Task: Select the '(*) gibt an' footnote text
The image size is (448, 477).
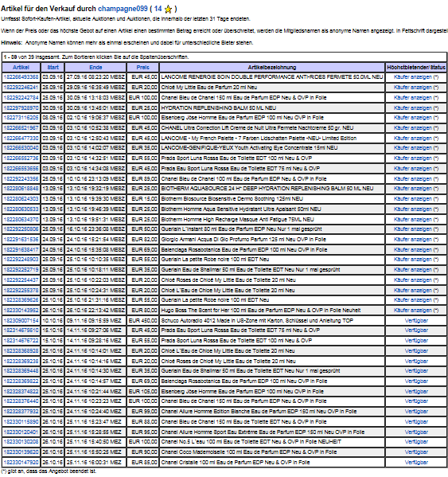Action: (49, 471)
